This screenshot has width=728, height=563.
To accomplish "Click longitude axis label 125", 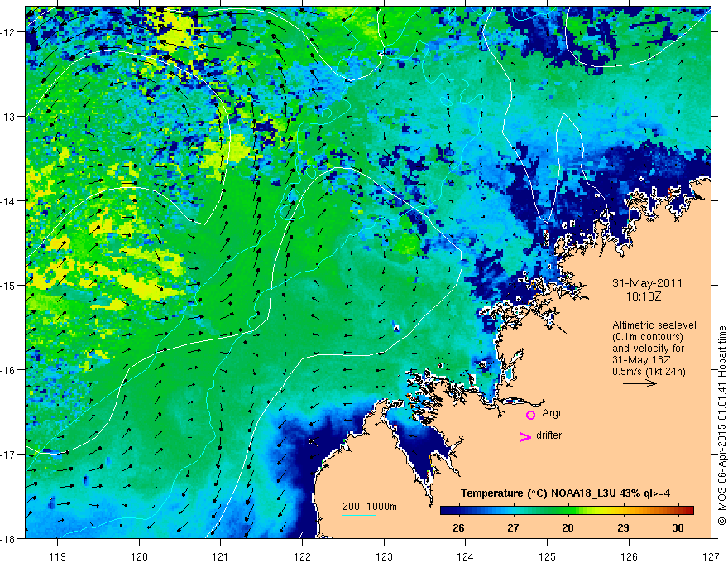I will [548, 556].
